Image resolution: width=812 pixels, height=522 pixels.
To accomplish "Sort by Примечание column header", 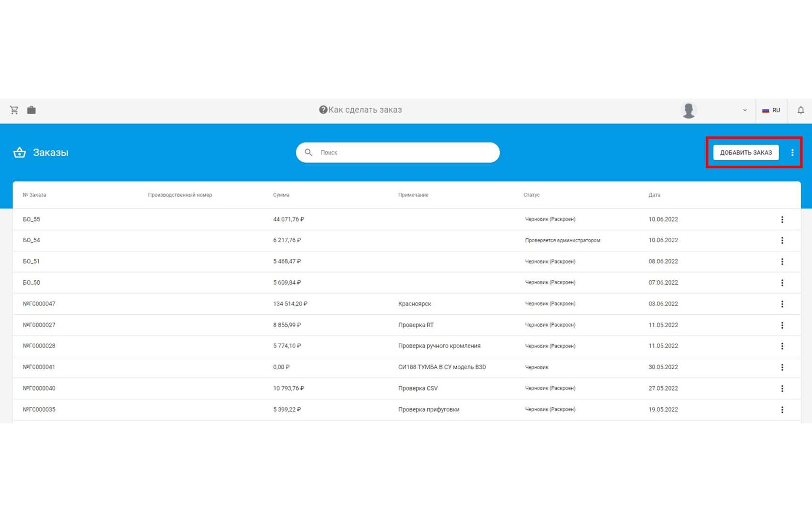I will [413, 195].
